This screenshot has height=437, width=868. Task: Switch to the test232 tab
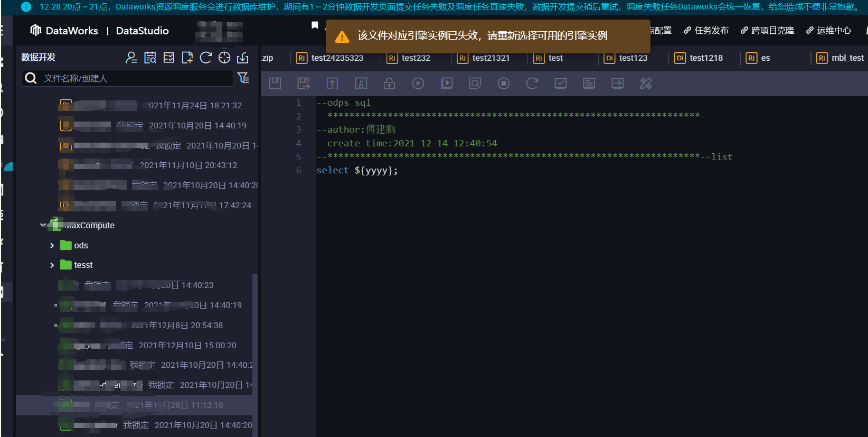coord(409,58)
